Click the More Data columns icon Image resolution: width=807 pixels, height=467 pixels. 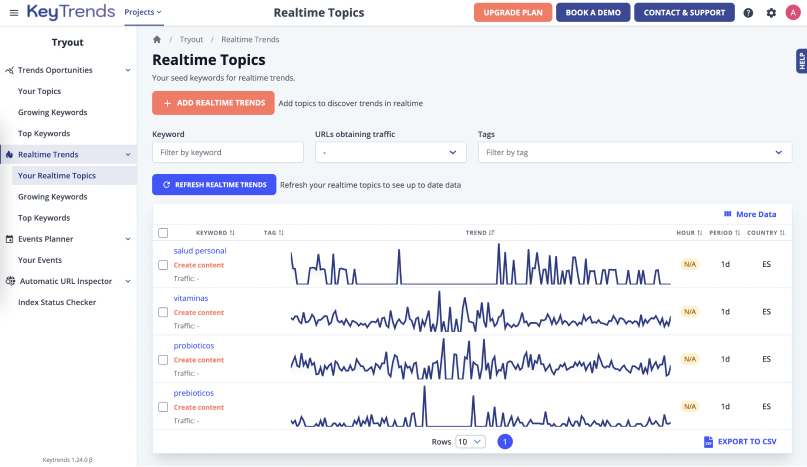tap(728, 214)
